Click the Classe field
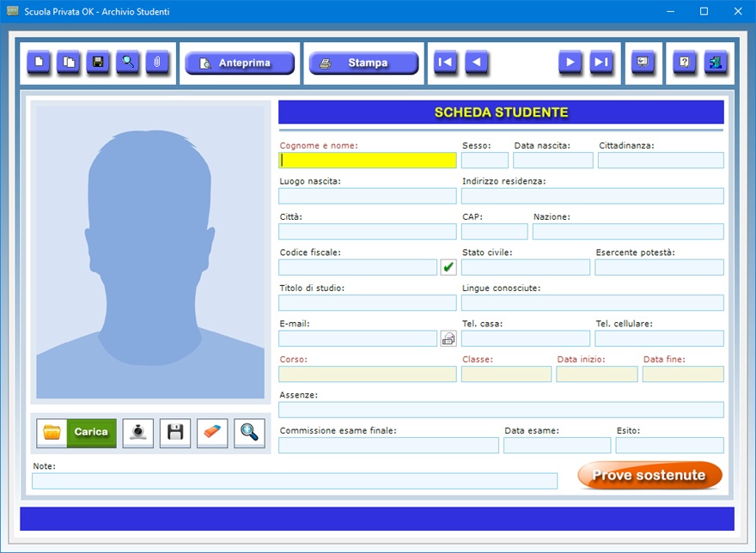The width and height of the screenshot is (756, 553). pos(506,374)
